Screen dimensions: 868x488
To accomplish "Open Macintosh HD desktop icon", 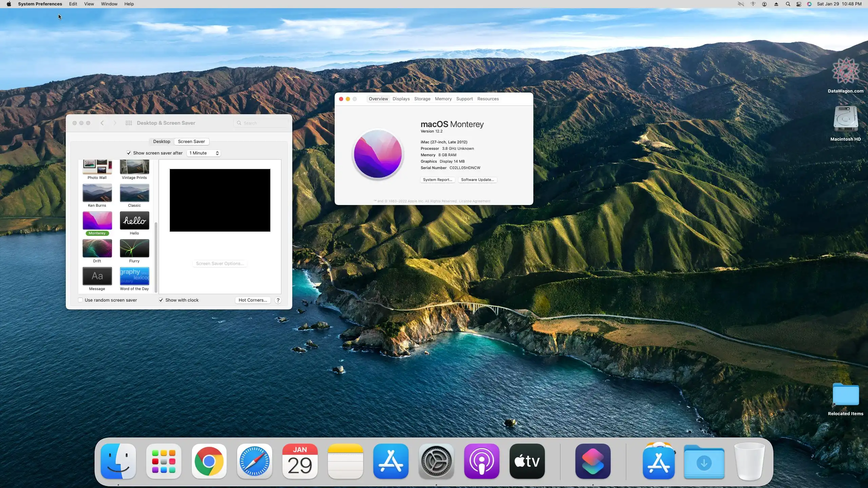I will tap(845, 119).
